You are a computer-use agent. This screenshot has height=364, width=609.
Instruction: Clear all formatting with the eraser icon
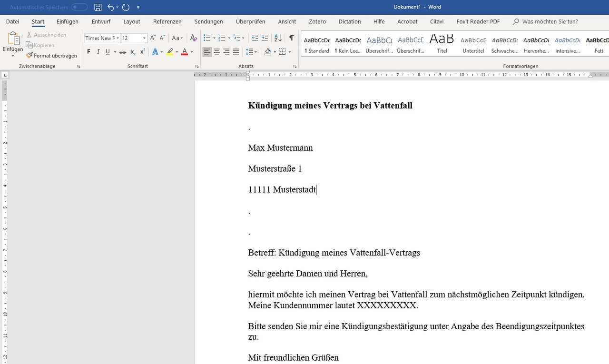point(193,38)
